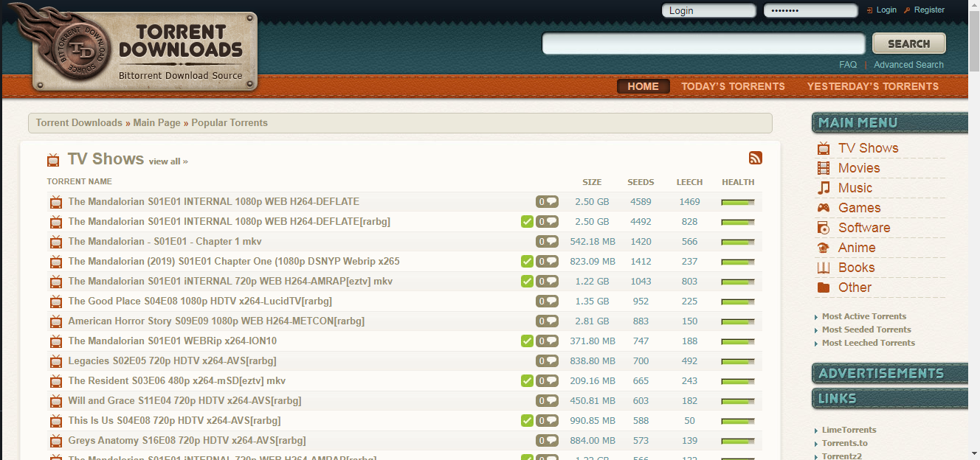Select Games in the main menu

tap(860, 208)
